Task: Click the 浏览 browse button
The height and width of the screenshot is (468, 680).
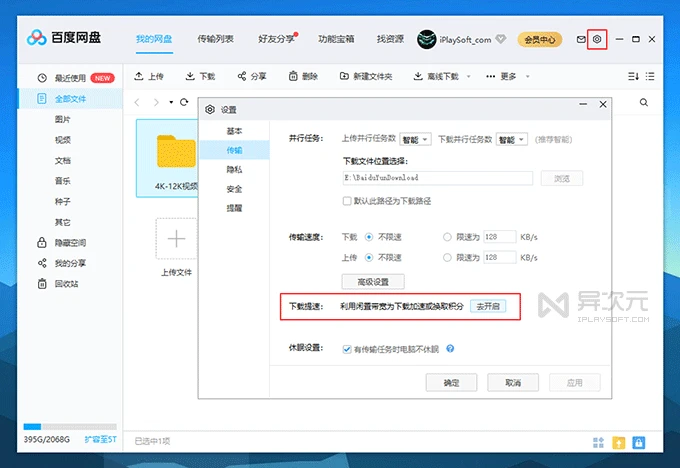Action: pos(562,178)
